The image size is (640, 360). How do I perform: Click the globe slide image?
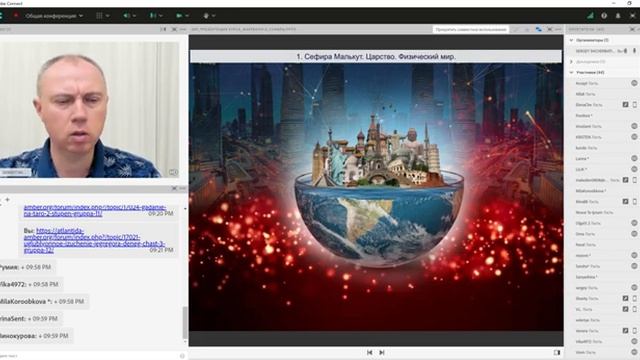pyautogui.click(x=376, y=197)
